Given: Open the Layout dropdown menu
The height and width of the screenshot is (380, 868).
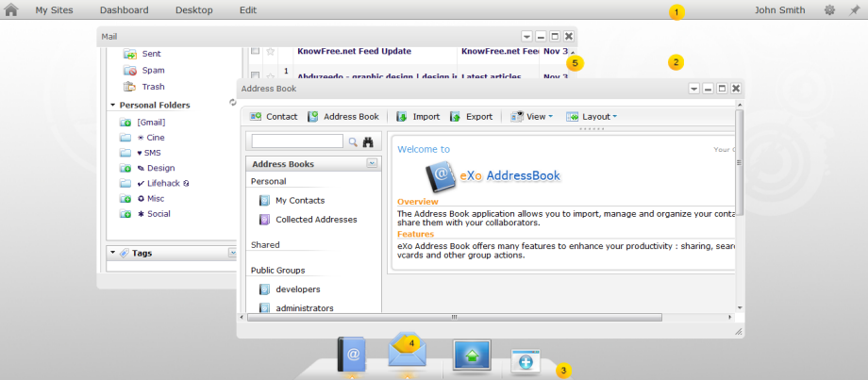Looking at the screenshot, I should point(592,117).
